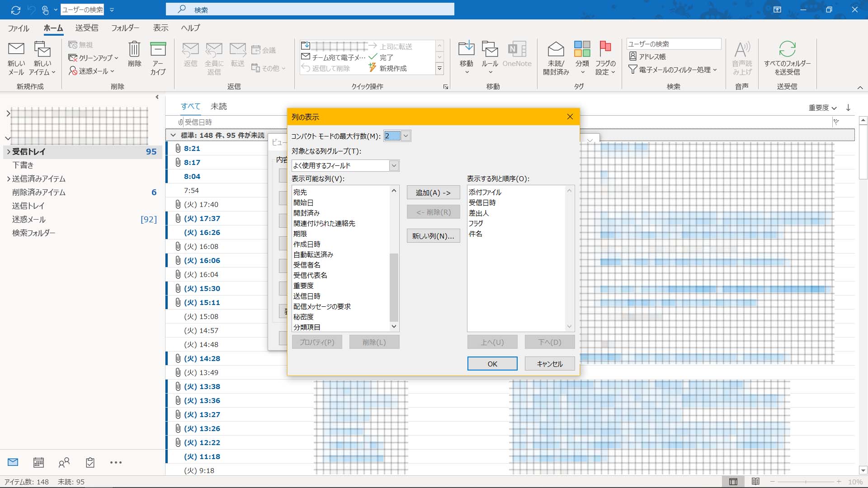Open the Categorize (分類) color icon
Viewport: 868px width, 488px height.
[582, 49]
